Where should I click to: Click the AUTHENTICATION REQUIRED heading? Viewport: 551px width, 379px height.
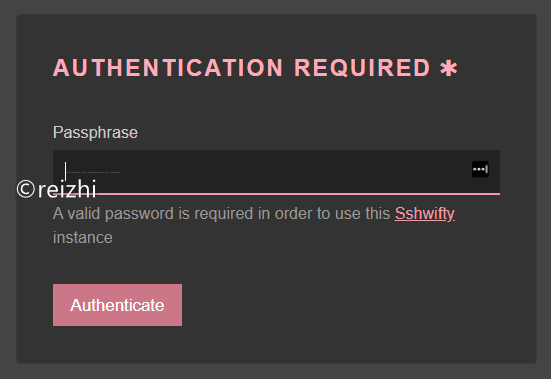tap(255, 68)
